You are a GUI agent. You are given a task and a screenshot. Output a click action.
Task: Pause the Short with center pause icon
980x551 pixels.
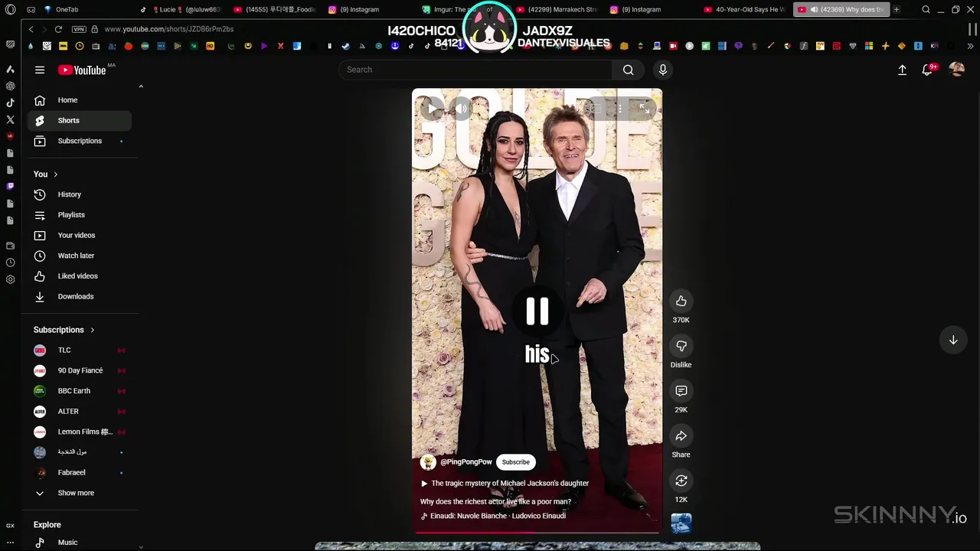coord(537,311)
